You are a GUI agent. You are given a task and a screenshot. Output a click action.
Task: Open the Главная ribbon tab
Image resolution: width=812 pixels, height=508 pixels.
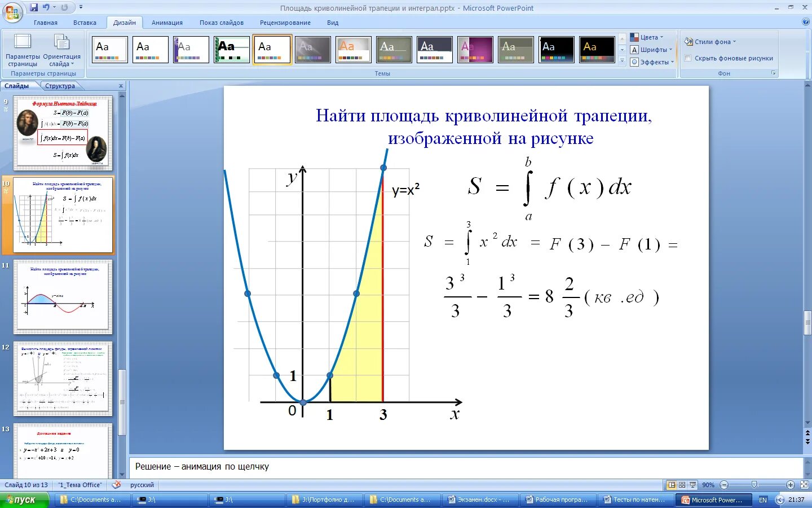[46, 23]
